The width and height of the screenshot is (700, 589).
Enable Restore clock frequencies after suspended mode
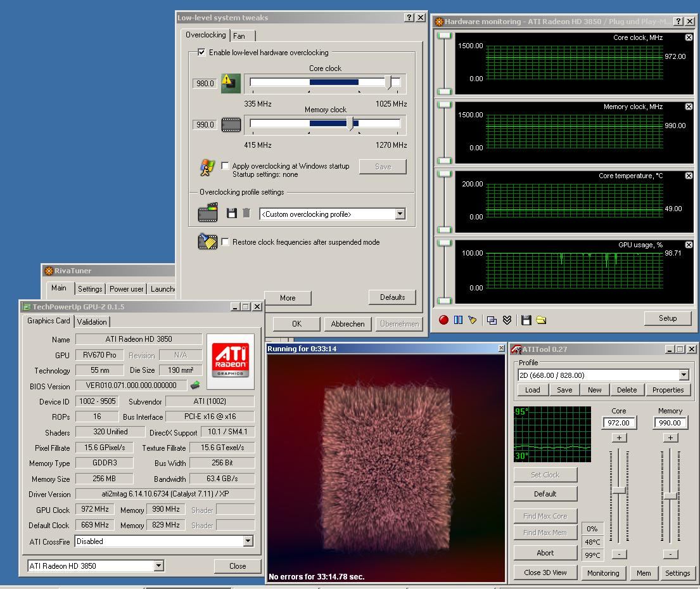coord(225,242)
